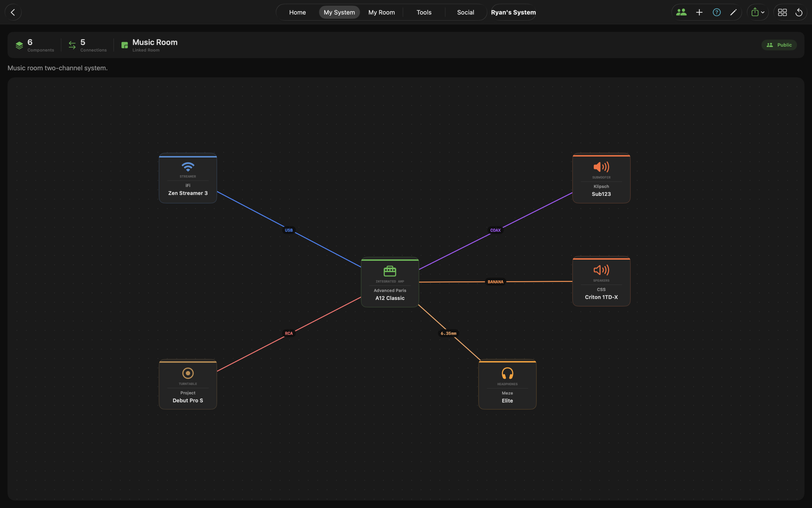Click the reset/undo circular arrow icon
This screenshot has height=508, width=812.
[799, 12]
